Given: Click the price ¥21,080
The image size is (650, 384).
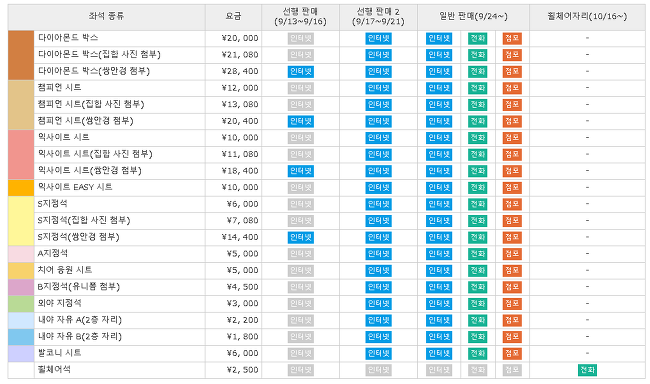Looking at the screenshot, I should click(x=240, y=55).
